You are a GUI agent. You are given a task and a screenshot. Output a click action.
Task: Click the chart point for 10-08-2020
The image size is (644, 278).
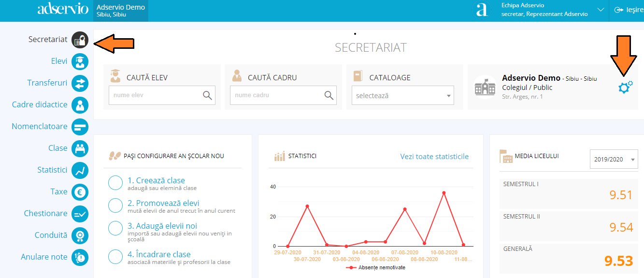click(x=444, y=192)
